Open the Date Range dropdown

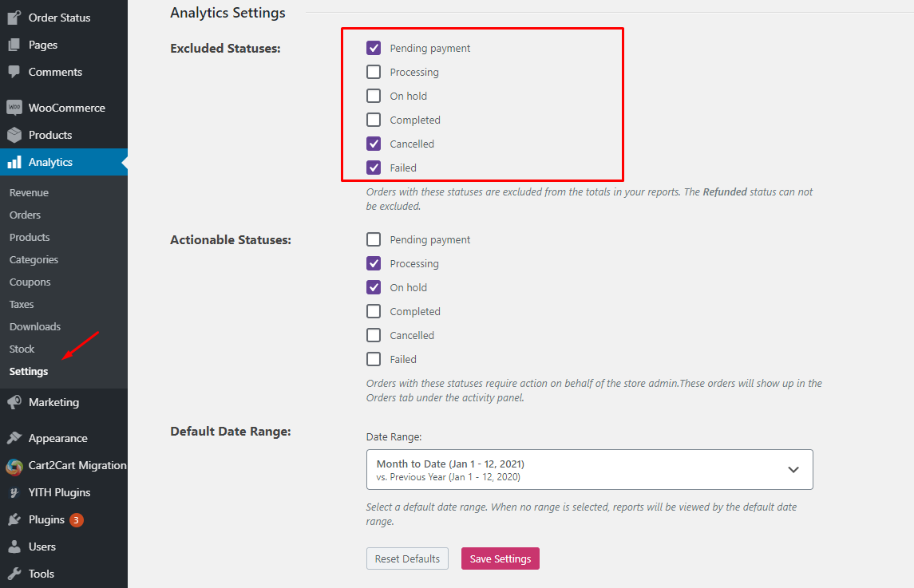click(x=589, y=469)
